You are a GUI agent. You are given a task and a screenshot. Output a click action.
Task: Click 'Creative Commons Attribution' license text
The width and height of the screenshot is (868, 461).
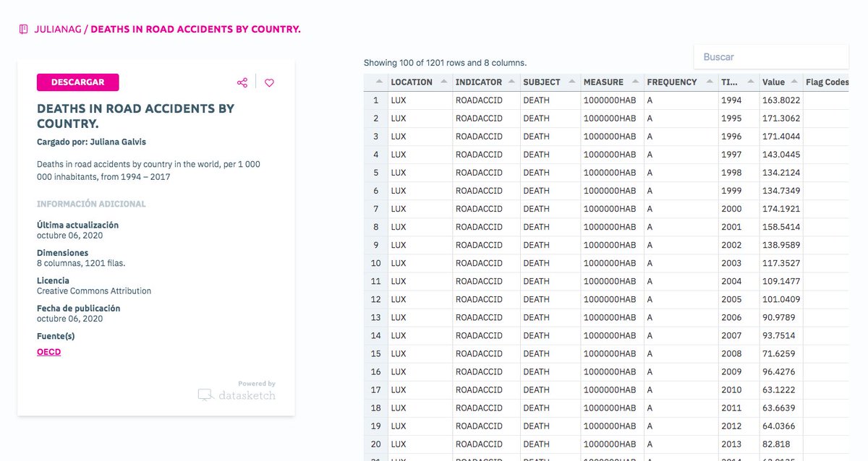94,291
